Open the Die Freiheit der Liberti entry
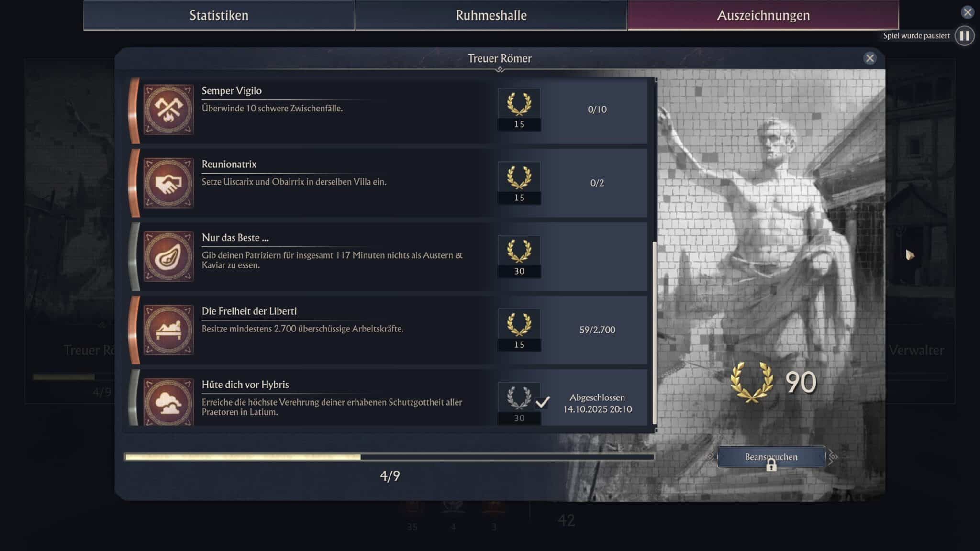Image resolution: width=980 pixels, height=551 pixels. (388, 330)
